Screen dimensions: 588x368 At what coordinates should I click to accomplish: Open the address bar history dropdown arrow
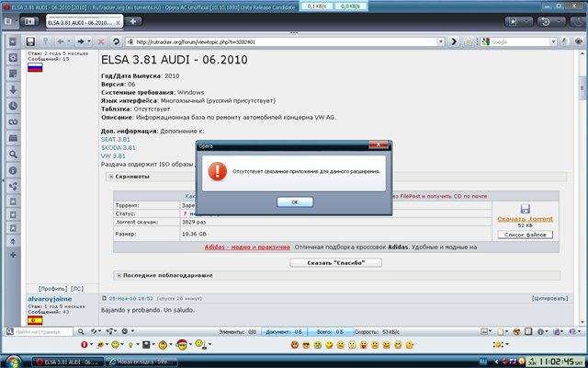click(x=441, y=41)
